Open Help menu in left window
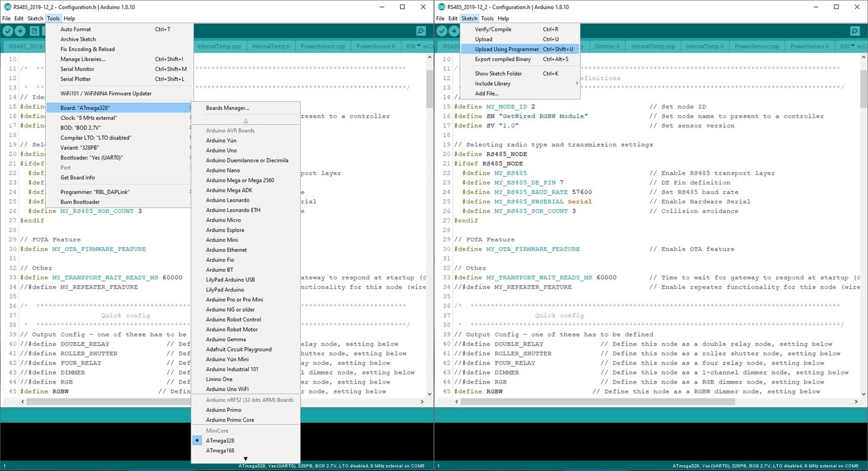868x471 pixels. [x=69, y=18]
